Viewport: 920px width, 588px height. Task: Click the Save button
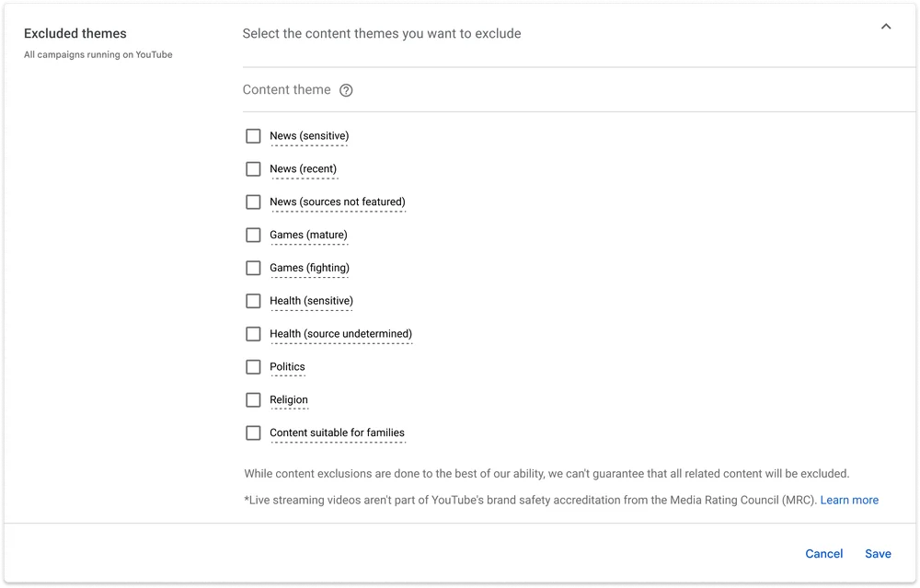pyautogui.click(x=878, y=554)
